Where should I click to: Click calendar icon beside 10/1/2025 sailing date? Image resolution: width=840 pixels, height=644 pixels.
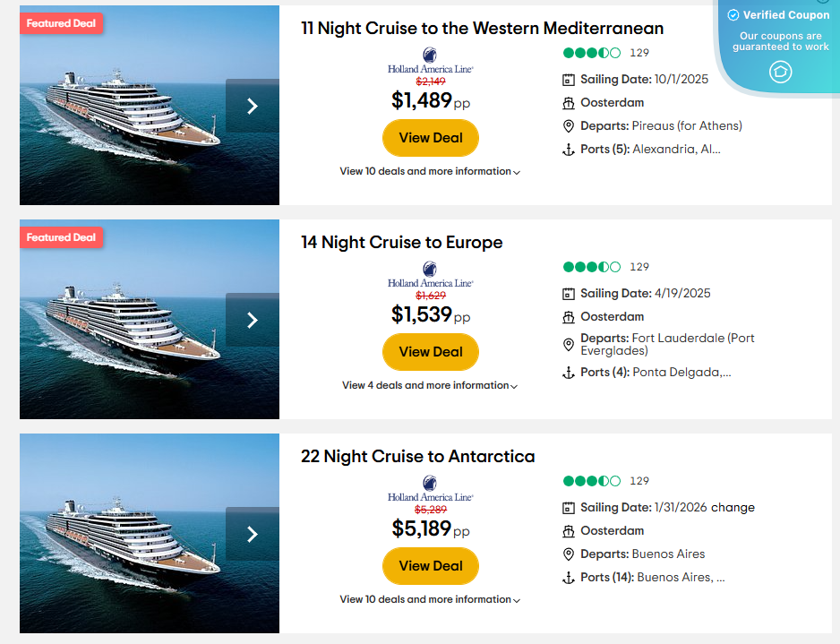click(568, 80)
